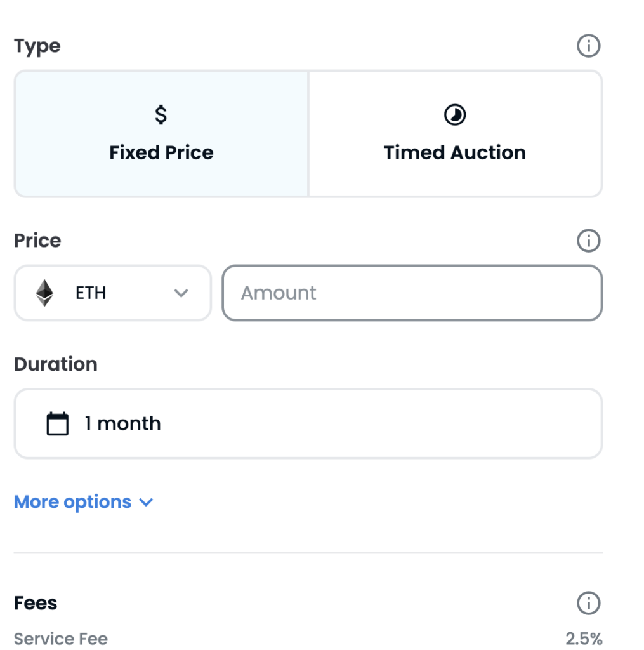Click the Duration section heading
Screen dimensions: 644x650
pos(56,364)
